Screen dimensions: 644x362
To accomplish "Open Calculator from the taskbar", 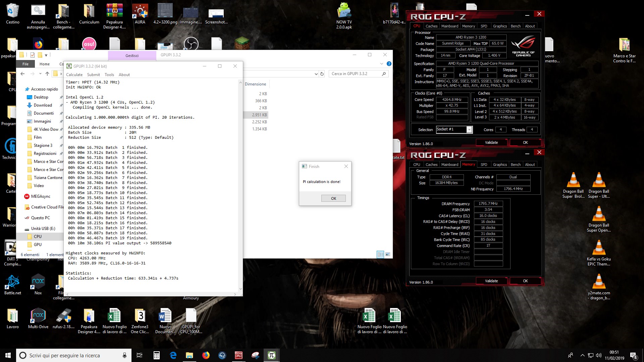I will click(156, 355).
